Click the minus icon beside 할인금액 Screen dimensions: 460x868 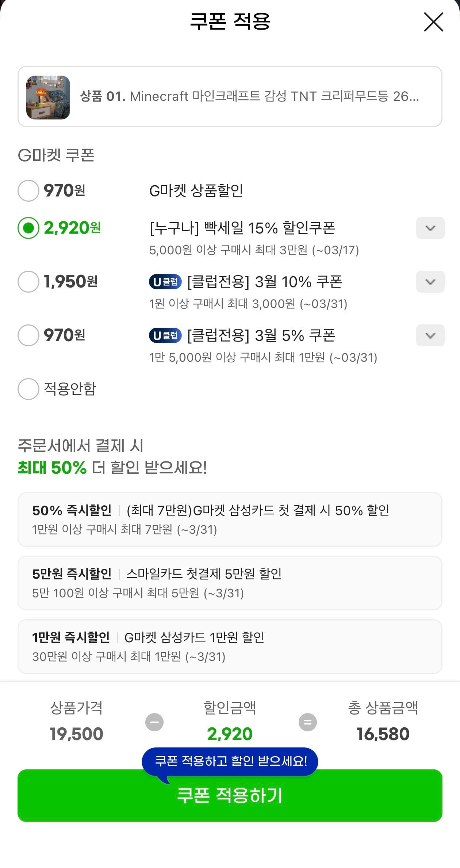pyautogui.click(x=154, y=722)
